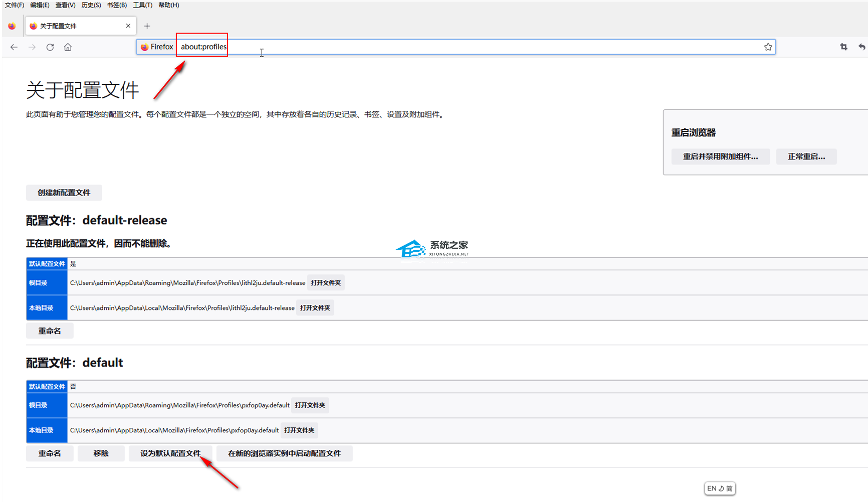Click 设为默认配置文件 button
The image size is (868, 502).
click(x=170, y=453)
